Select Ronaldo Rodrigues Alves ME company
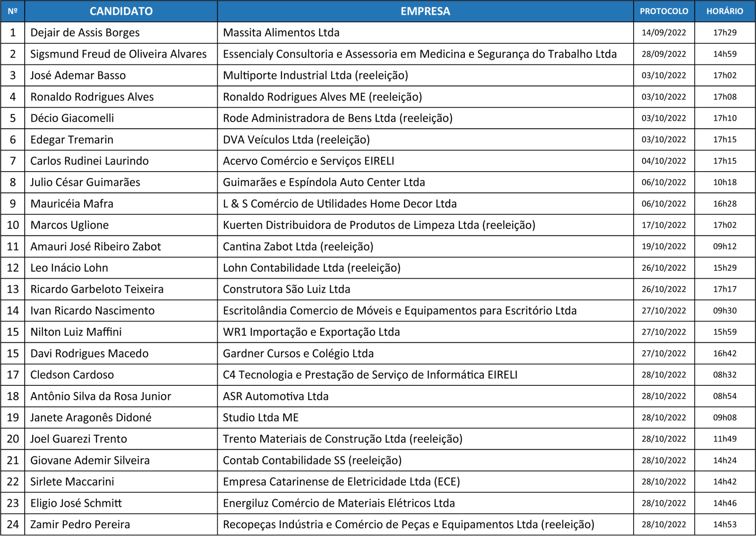Viewport: 756px width, 557px height. (323, 97)
